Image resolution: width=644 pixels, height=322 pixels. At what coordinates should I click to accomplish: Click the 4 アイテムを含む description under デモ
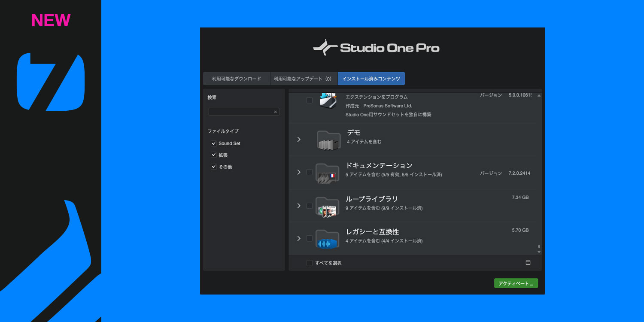tap(364, 142)
